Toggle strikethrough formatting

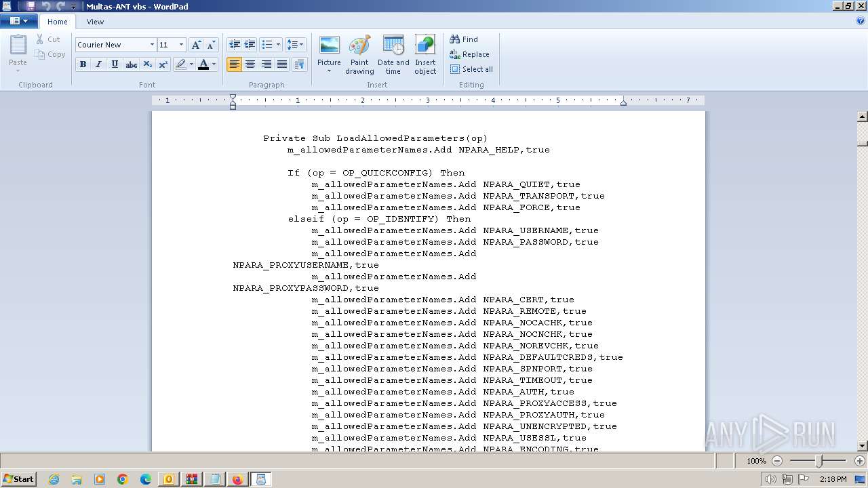tap(131, 64)
